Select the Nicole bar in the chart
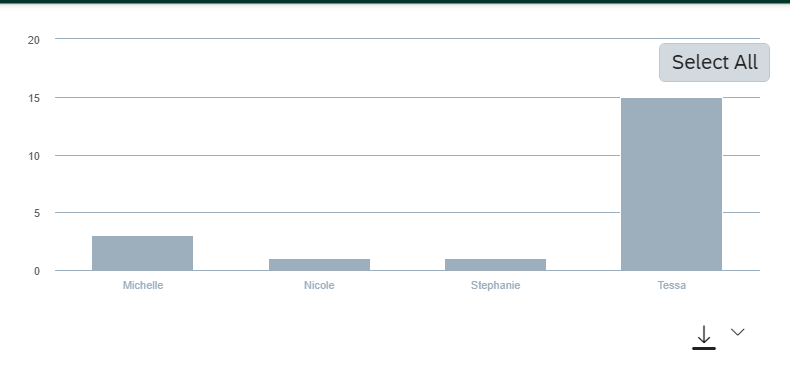The height and width of the screenshot is (367, 790). pyautogui.click(x=319, y=265)
